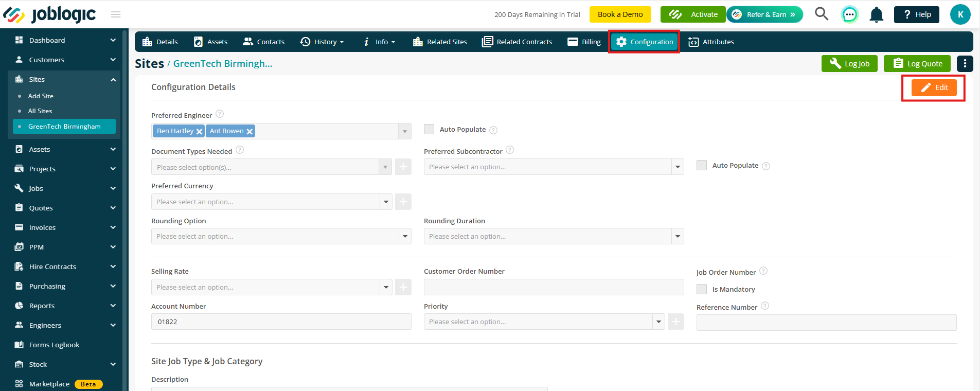Click plus button next to Selling Rate
The height and width of the screenshot is (391, 980).
point(403,287)
